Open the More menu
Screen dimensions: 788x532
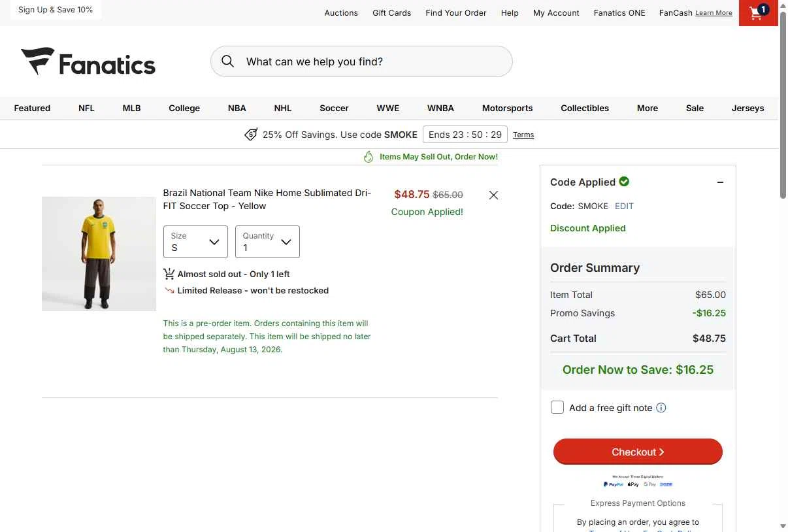pyautogui.click(x=648, y=108)
